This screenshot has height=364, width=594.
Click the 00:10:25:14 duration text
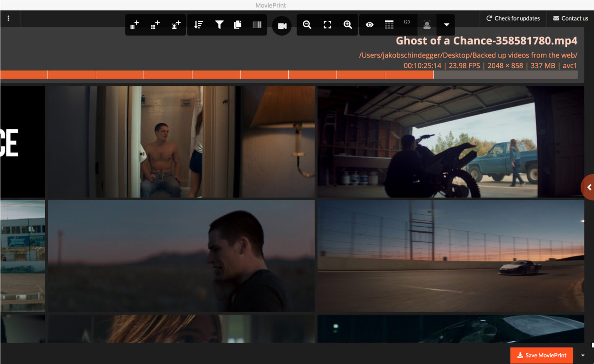pyautogui.click(x=422, y=66)
